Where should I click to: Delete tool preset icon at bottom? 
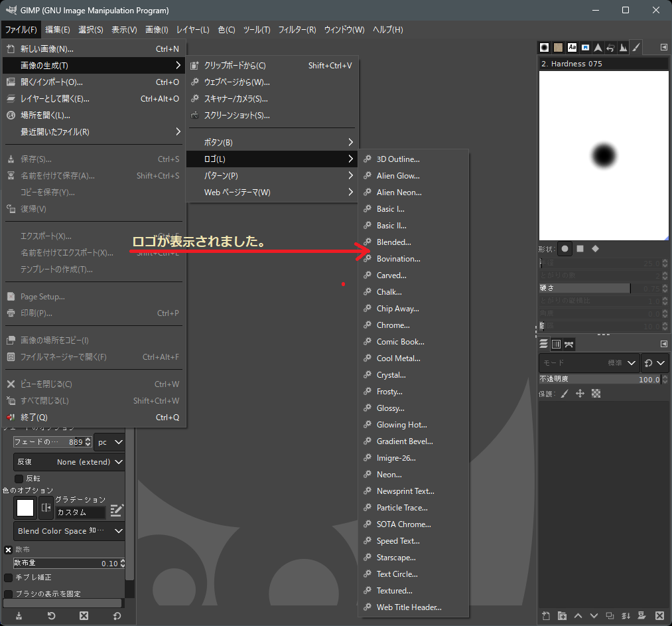coord(84,616)
